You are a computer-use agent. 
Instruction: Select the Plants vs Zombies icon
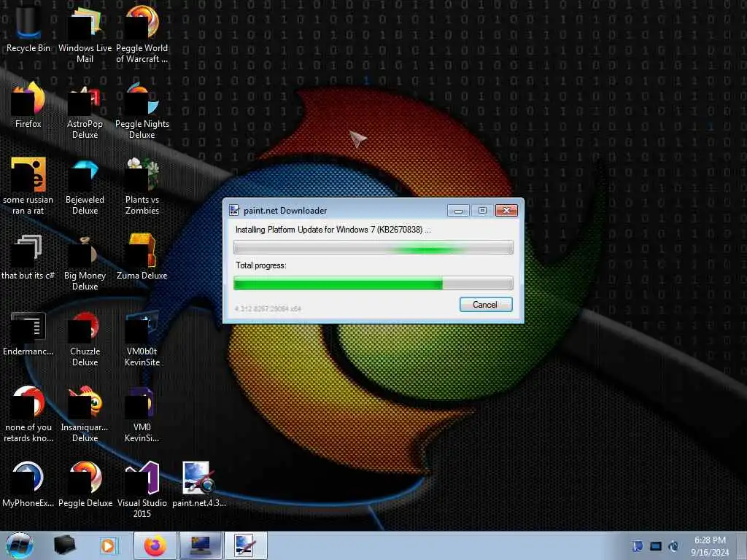pyautogui.click(x=142, y=186)
